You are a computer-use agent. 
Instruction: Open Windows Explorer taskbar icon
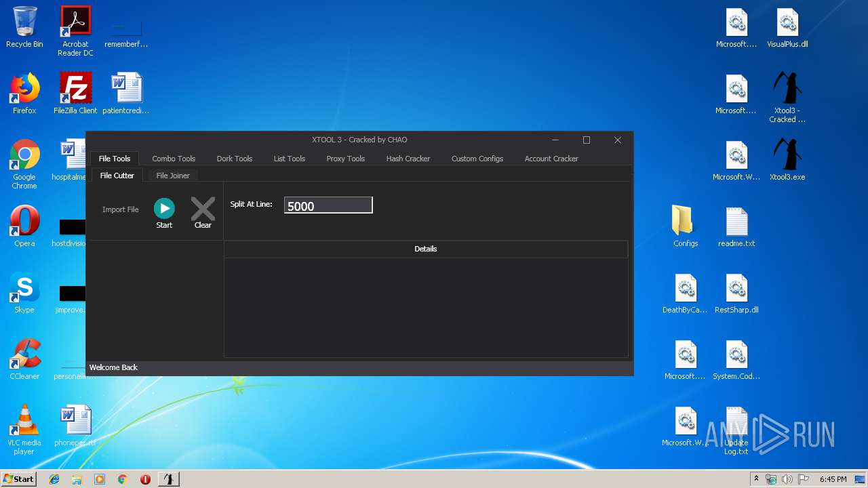pos(77,479)
